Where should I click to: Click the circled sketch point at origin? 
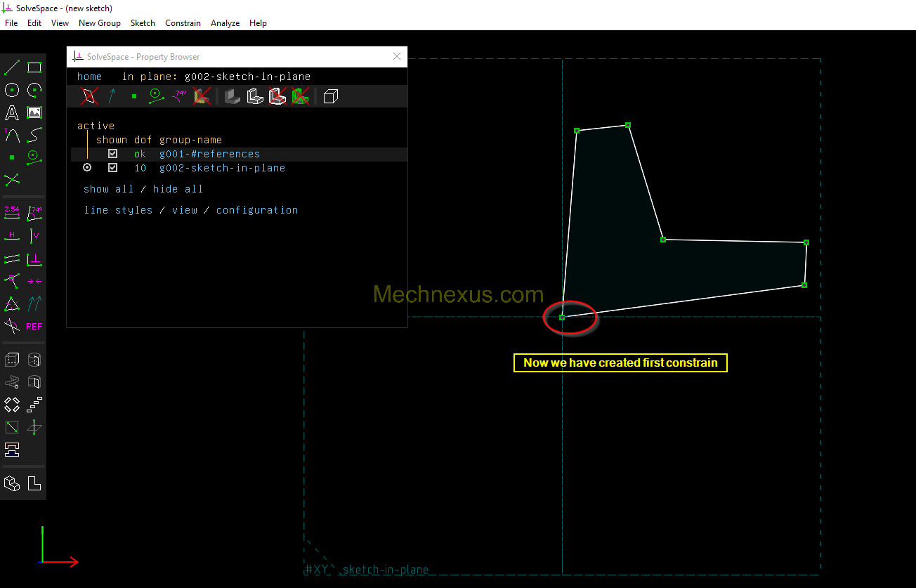(562, 318)
